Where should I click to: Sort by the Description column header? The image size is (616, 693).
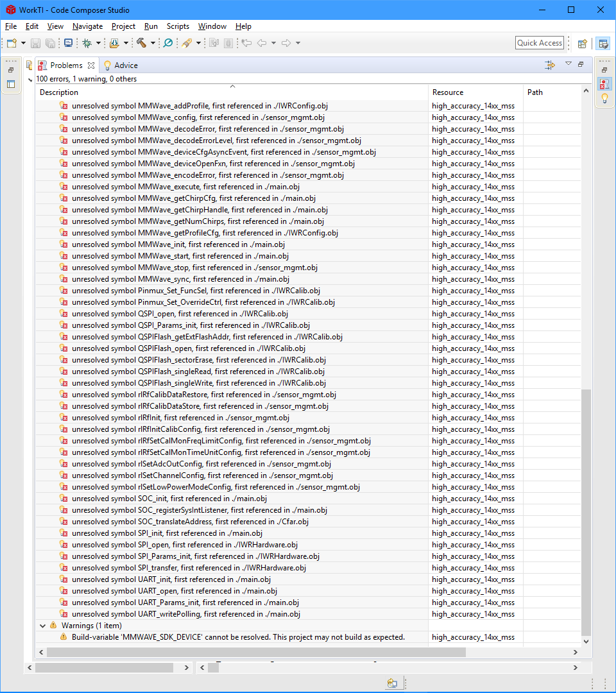pyautogui.click(x=232, y=92)
